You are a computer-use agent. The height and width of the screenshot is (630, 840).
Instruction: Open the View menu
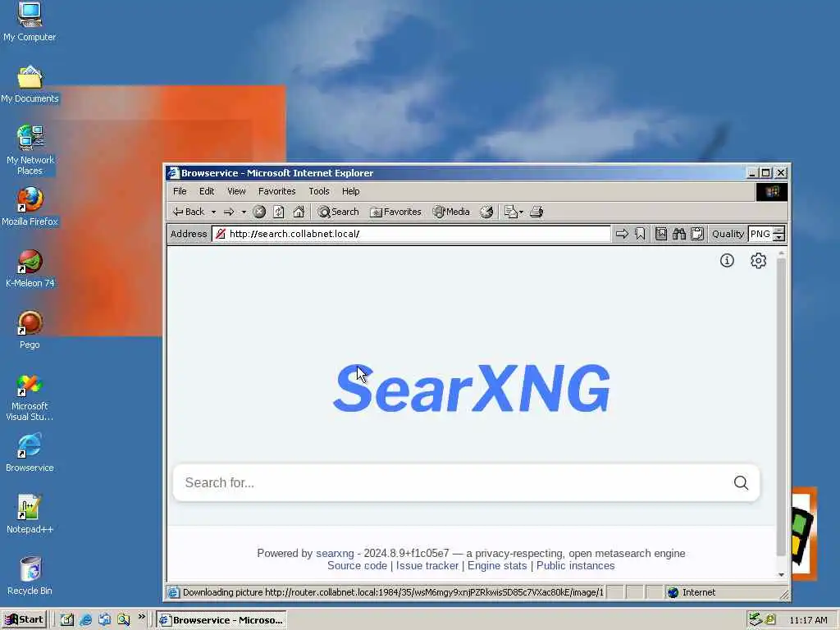[236, 191]
